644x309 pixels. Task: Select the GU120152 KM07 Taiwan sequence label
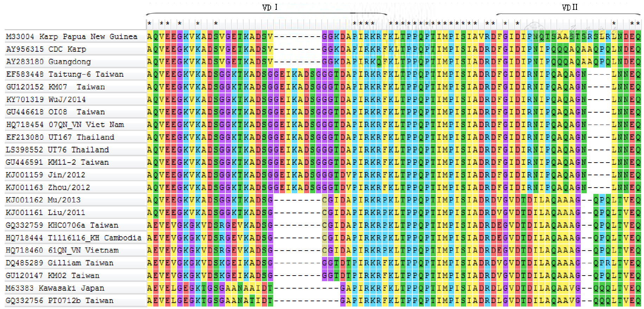56,87
